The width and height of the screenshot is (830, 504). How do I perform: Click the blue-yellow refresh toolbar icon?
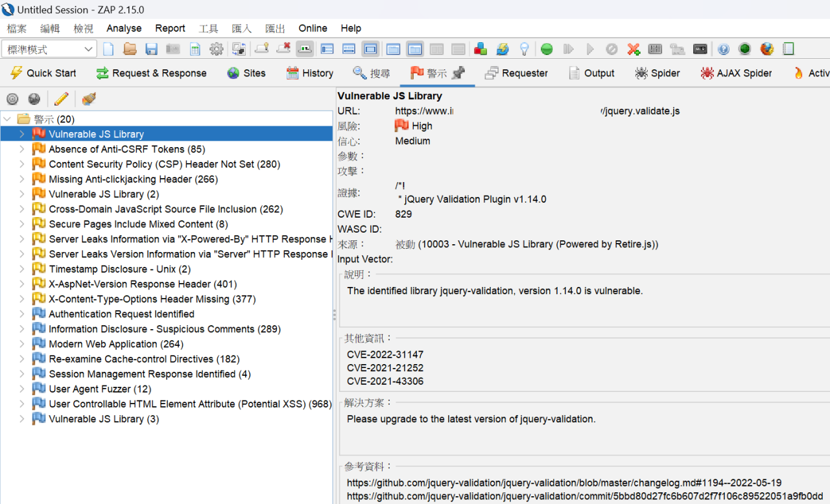503,49
